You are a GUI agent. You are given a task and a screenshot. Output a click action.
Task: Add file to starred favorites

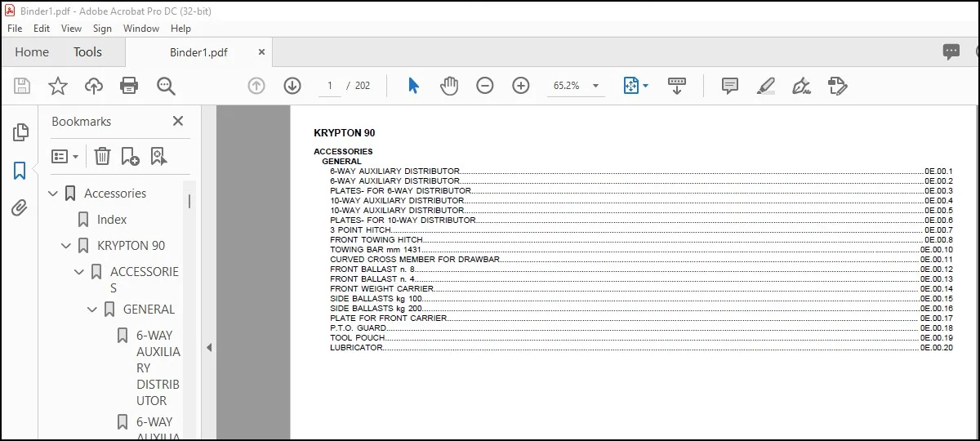click(x=58, y=86)
